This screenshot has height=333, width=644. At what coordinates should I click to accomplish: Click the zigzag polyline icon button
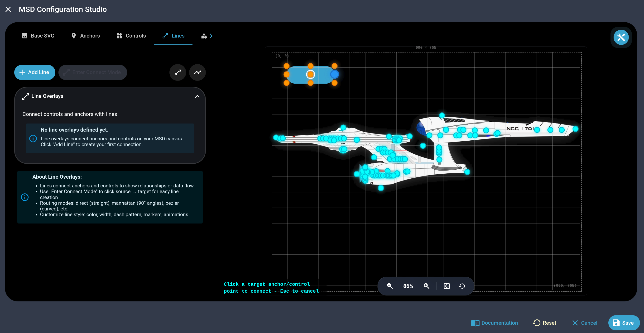click(197, 72)
